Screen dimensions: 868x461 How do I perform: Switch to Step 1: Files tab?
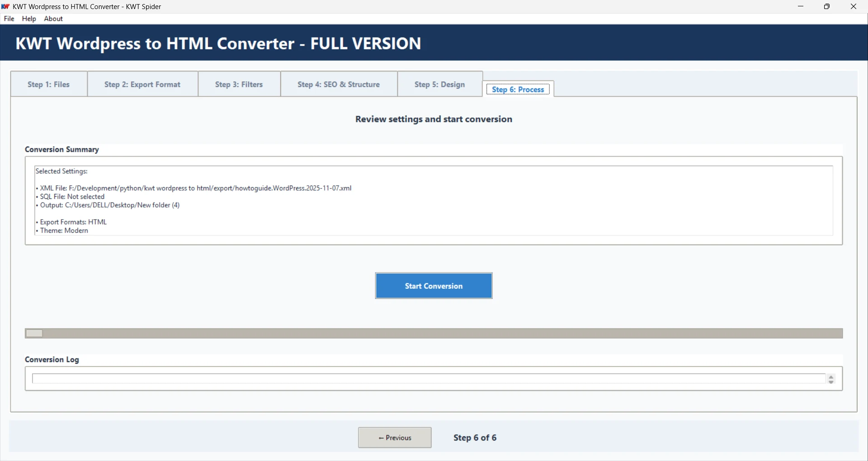[x=49, y=85]
